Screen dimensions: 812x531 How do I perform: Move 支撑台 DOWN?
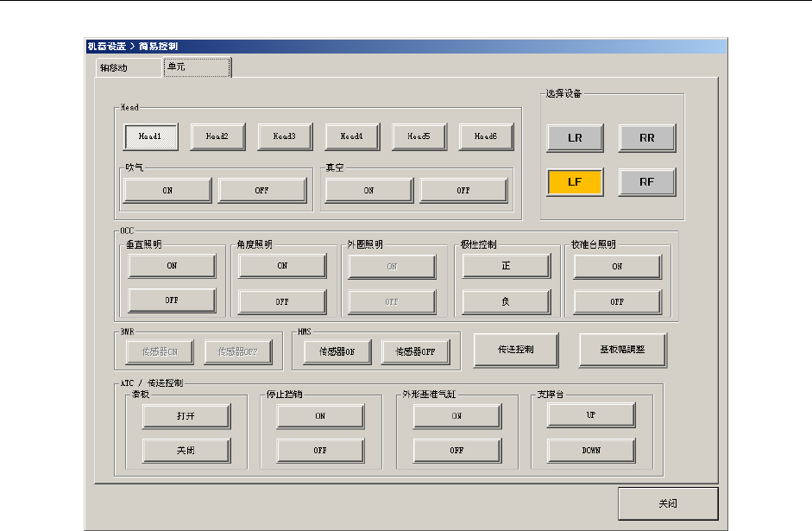(x=591, y=451)
